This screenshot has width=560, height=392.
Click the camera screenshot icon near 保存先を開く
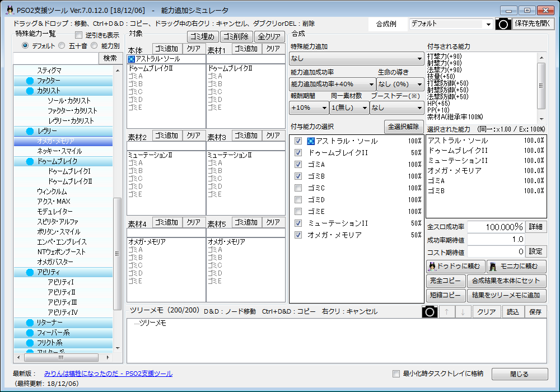pos(503,24)
